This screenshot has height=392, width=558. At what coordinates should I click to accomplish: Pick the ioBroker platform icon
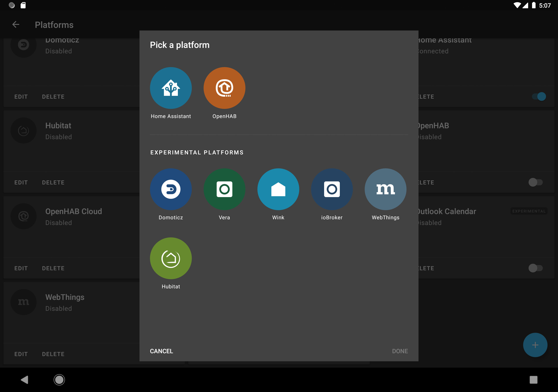pos(332,189)
